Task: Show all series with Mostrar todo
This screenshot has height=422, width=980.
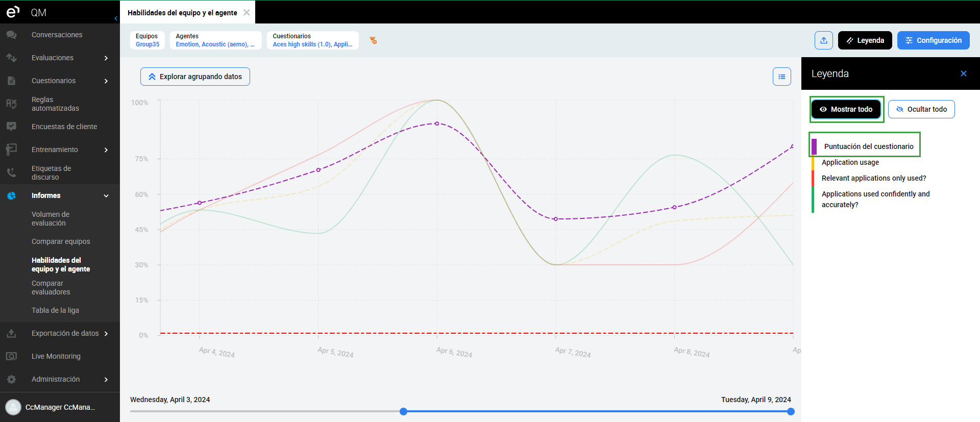Action: click(x=846, y=109)
